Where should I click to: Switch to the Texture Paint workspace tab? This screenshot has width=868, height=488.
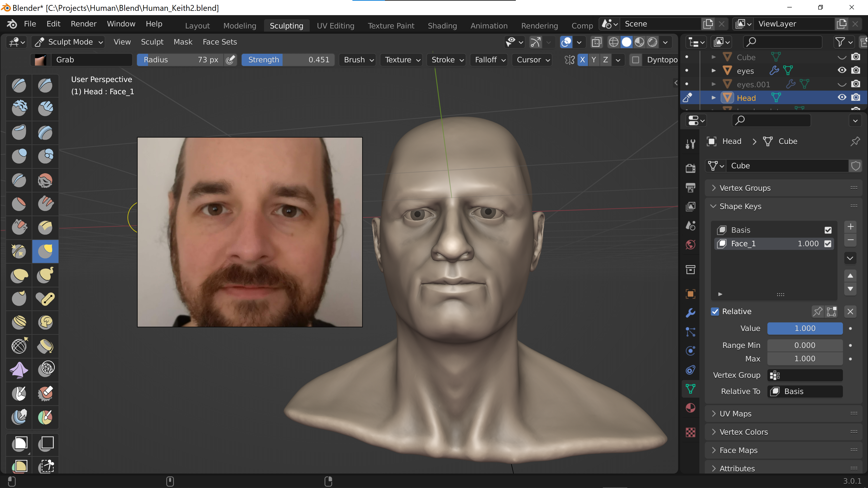[x=391, y=26]
